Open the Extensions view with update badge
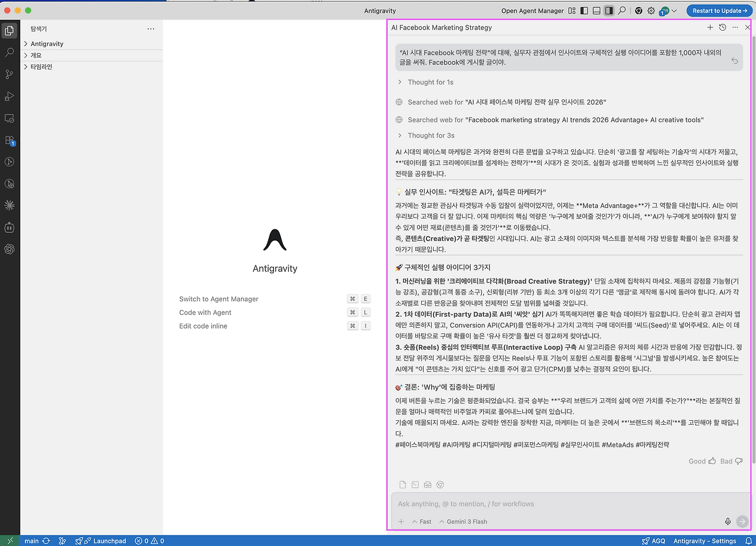 (9, 140)
